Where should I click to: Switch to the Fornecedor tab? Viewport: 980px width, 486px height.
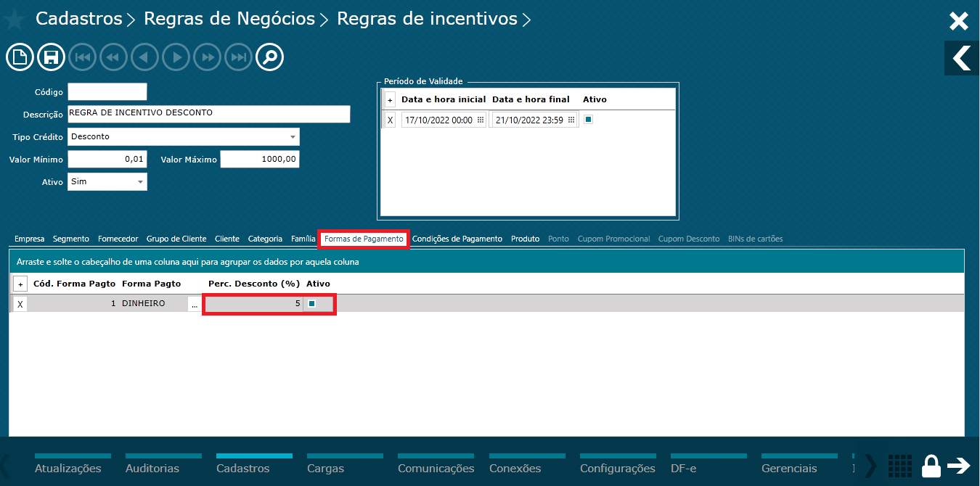(118, 239)
